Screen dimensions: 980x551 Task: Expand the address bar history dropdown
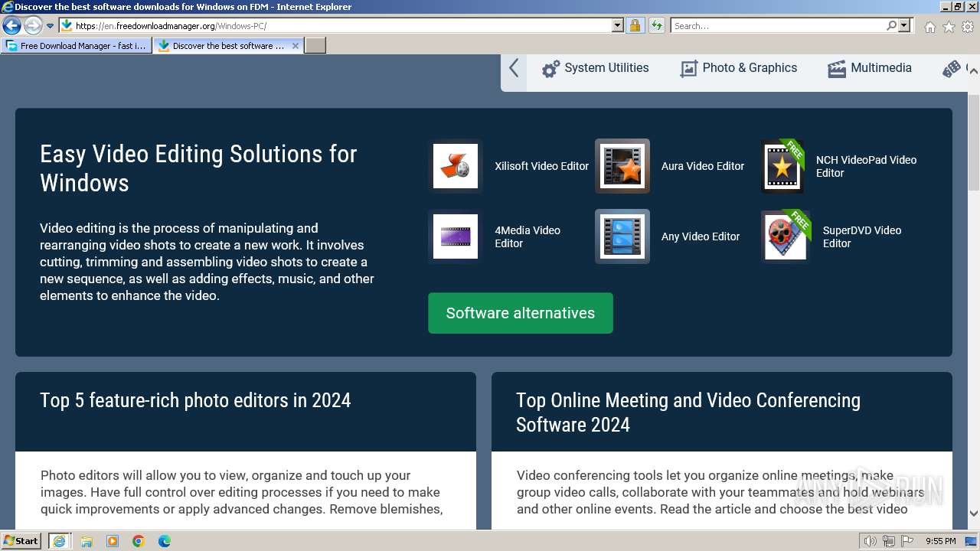[618, 26]
